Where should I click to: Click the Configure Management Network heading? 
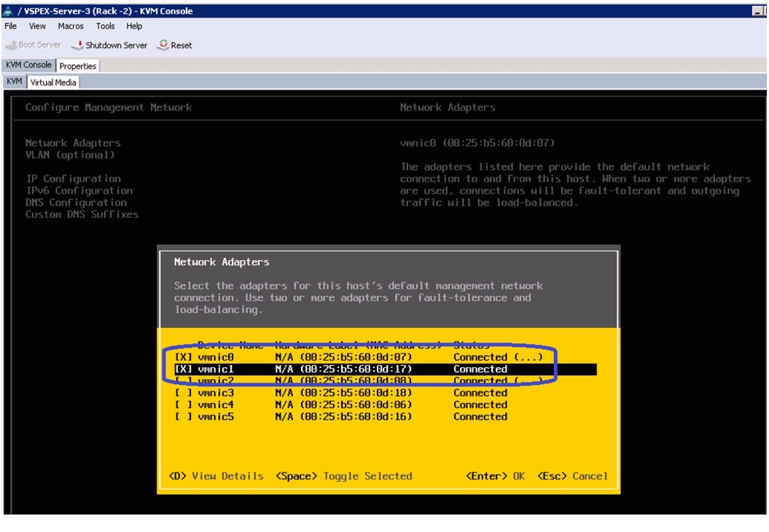109,107
